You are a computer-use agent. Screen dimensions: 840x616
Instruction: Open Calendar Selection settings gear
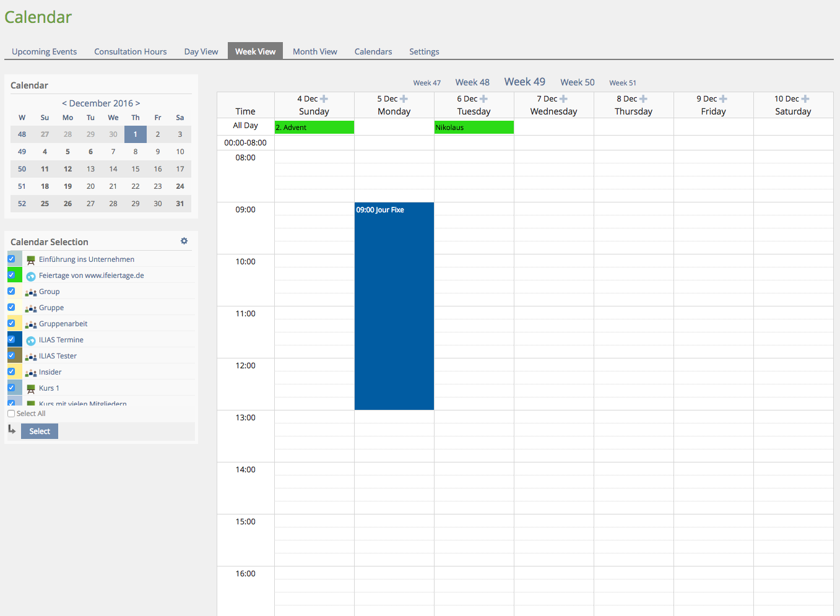[x=184, y=241]
